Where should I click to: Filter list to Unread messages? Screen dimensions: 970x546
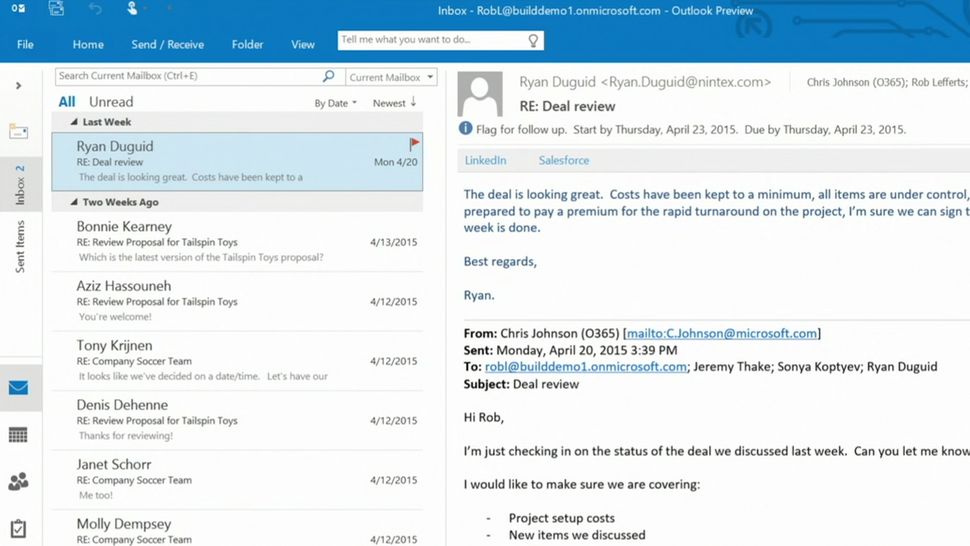(x=111, y=102)
